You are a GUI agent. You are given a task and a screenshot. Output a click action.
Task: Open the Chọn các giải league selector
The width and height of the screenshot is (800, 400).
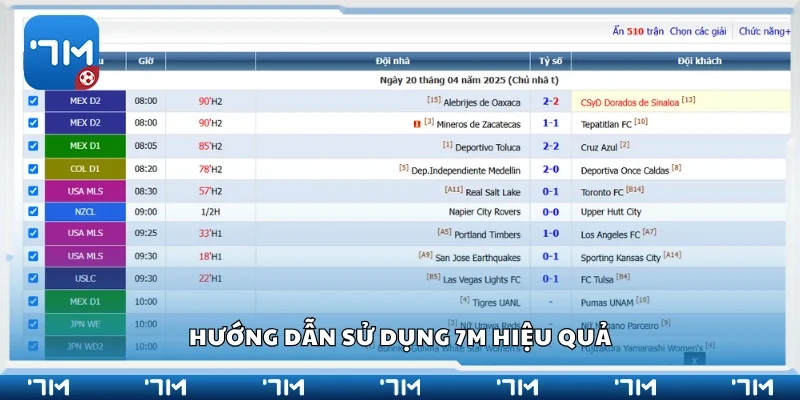697,31
